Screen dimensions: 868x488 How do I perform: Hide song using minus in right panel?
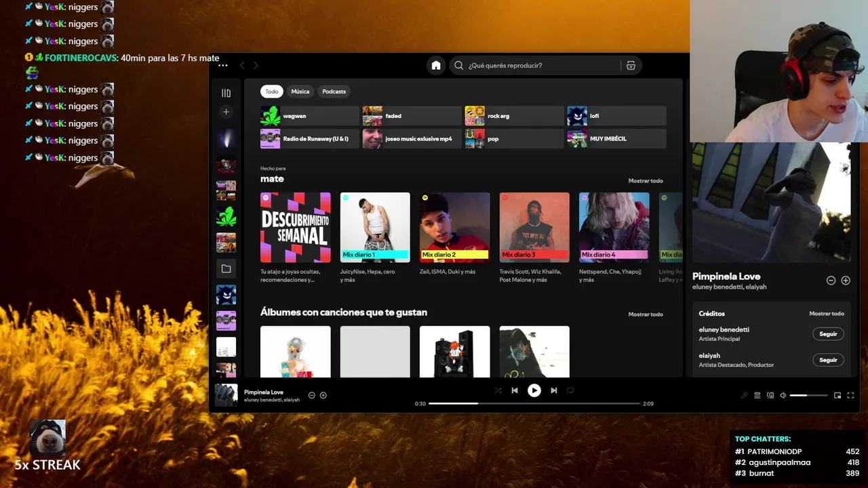[831, 281]
